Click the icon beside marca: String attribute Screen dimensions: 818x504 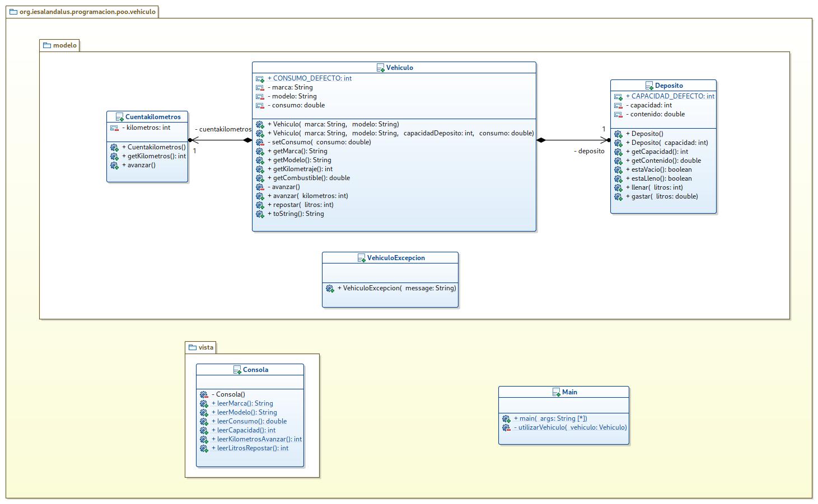260,88
